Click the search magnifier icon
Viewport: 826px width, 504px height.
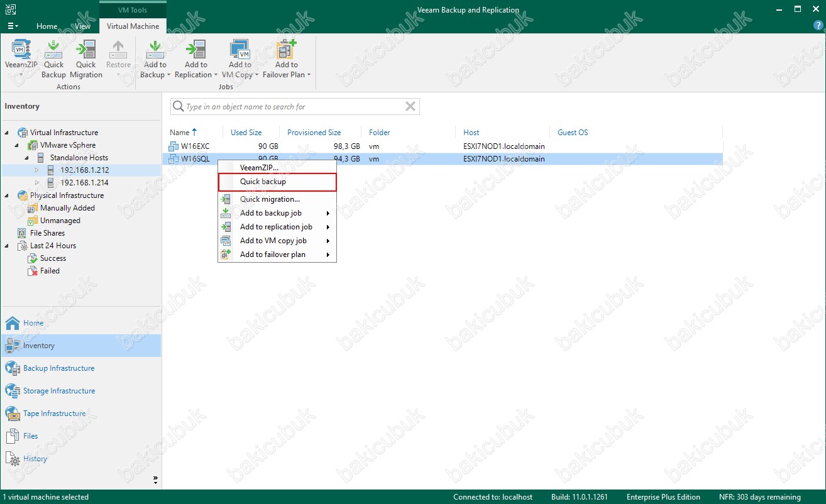(x=179, y=107)
